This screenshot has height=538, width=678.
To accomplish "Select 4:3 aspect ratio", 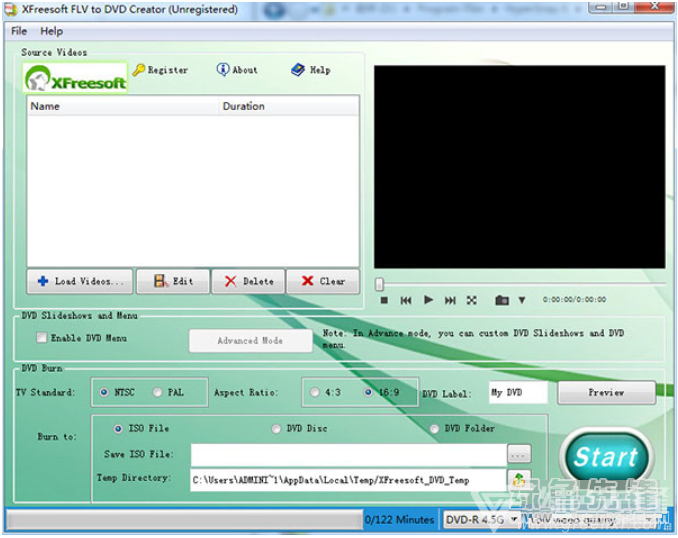I will 315,392.
